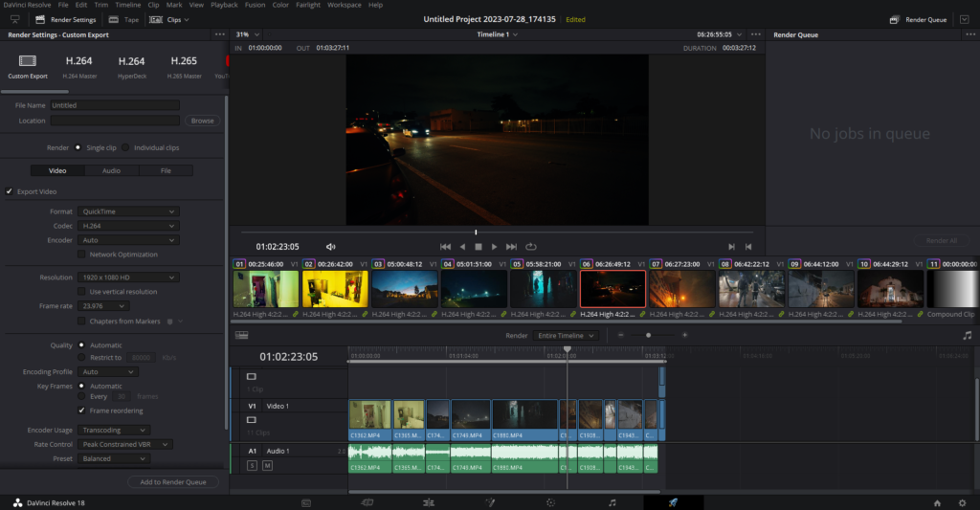Uncheck the Export Video checkbox

coord(10,192)
